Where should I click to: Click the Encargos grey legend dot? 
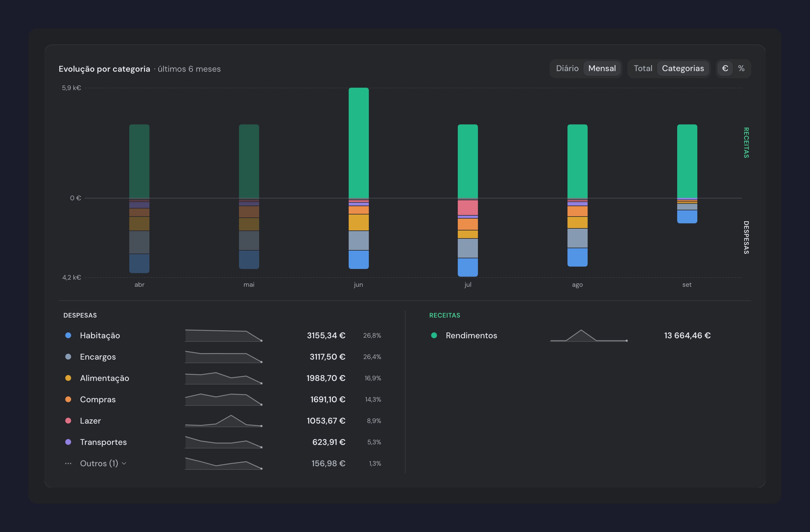[68, 357]
